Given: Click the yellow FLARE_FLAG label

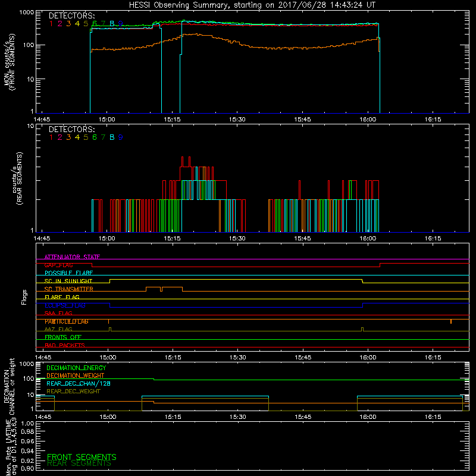Looking at the screenshot, I should 62,297.
